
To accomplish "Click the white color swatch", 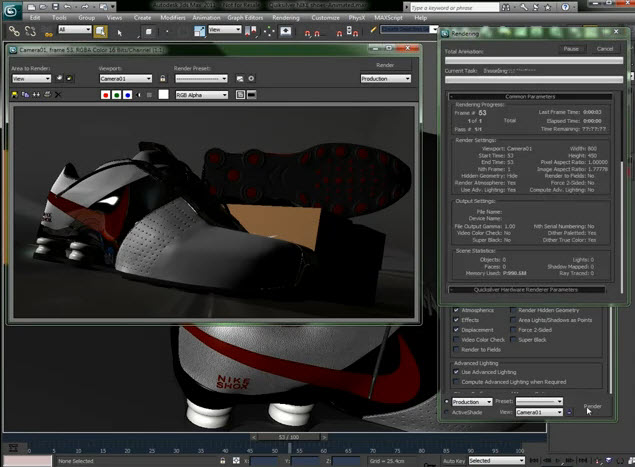I will (x=163, y=95).
